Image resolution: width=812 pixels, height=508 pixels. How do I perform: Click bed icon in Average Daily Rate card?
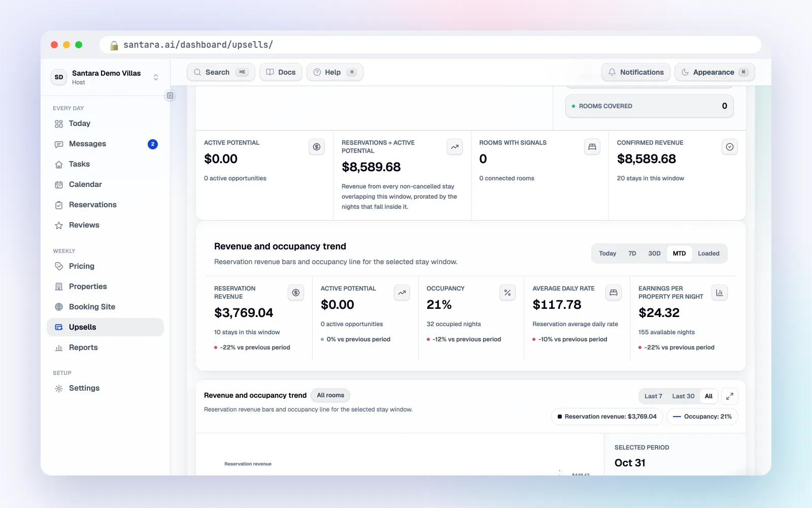614,293
